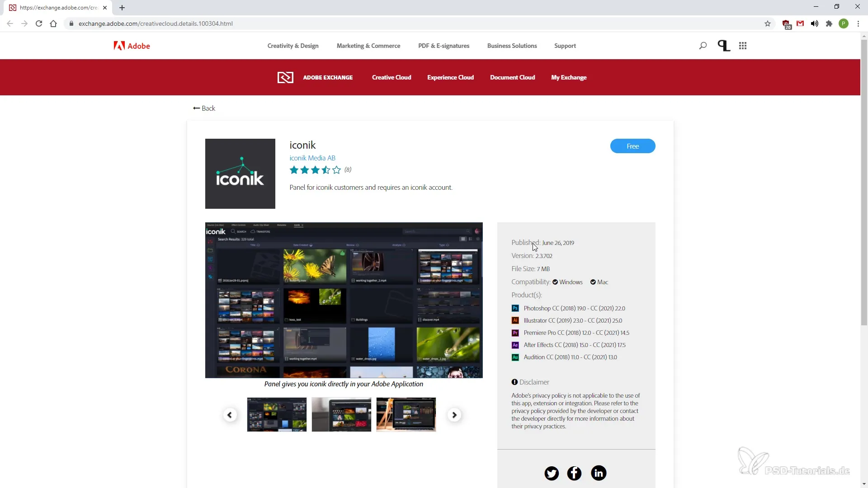Click File Size 7 MB text
This screenshot has height=488, width=868.
(530, 269)
